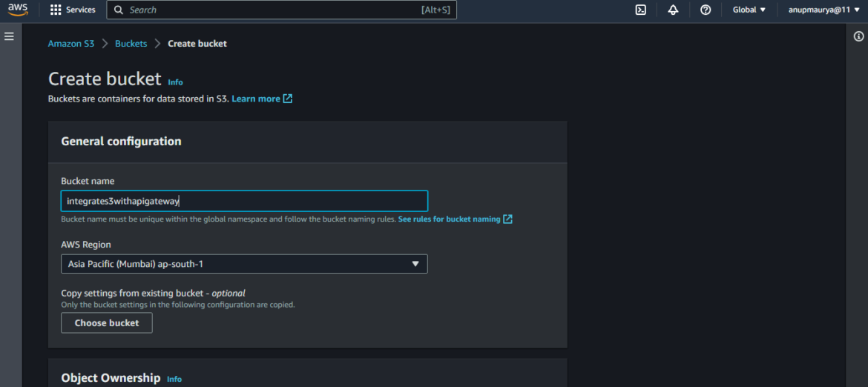Open the notifications bell

tap(673, 10)
